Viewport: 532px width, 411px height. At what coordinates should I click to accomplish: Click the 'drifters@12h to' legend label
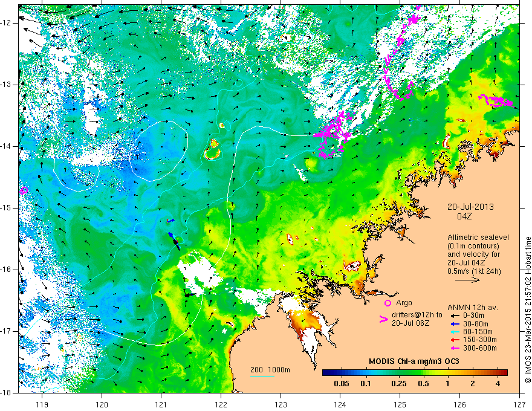417,315
